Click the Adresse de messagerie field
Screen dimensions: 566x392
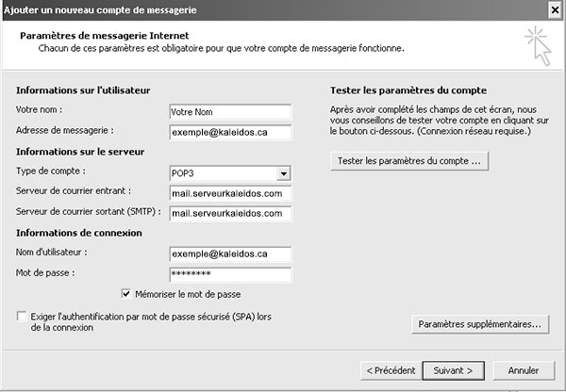(230, 132)
